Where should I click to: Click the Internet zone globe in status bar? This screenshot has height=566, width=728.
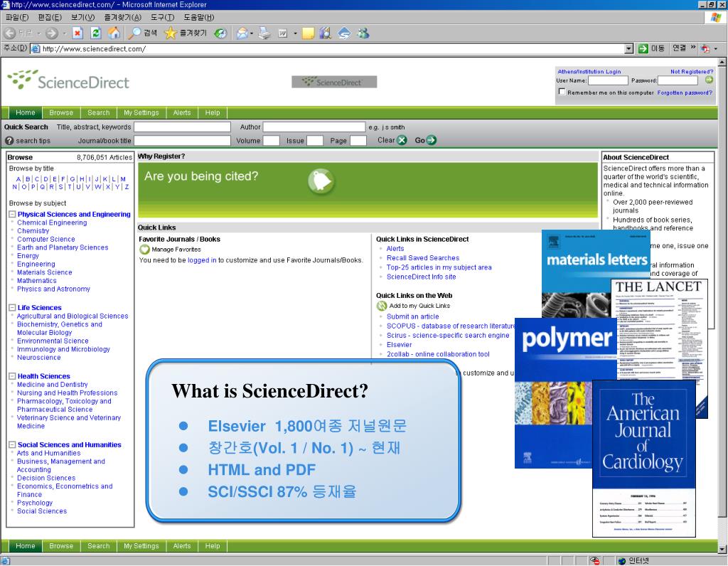pyautogui.click(x=621, y=561)
